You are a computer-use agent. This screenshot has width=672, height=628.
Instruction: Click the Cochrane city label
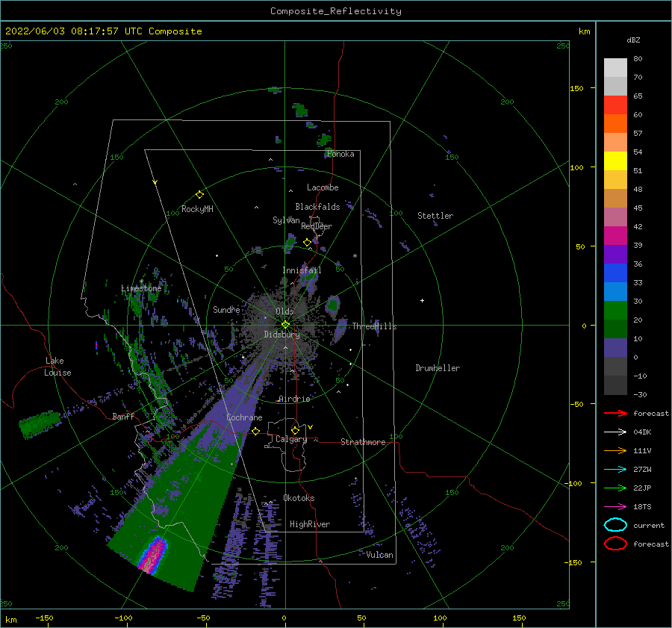coord(244,417)
